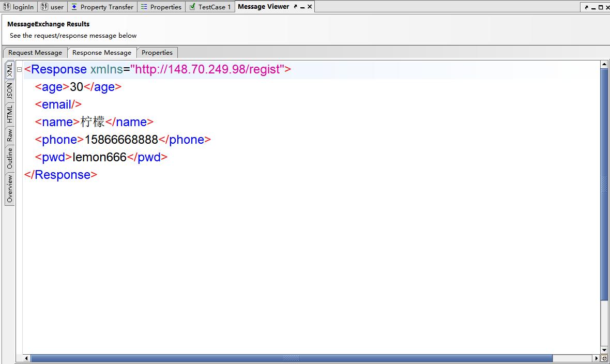The image size is (610, 364).
Task: Click the REST icon on the user tab
Action: pyautogui.click(x=44, y=7)
